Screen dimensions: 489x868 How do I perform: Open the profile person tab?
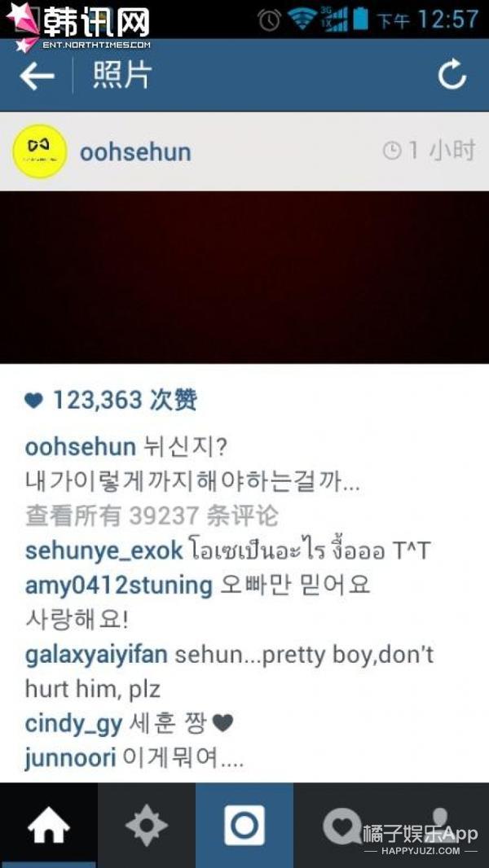tap(440, 825)
